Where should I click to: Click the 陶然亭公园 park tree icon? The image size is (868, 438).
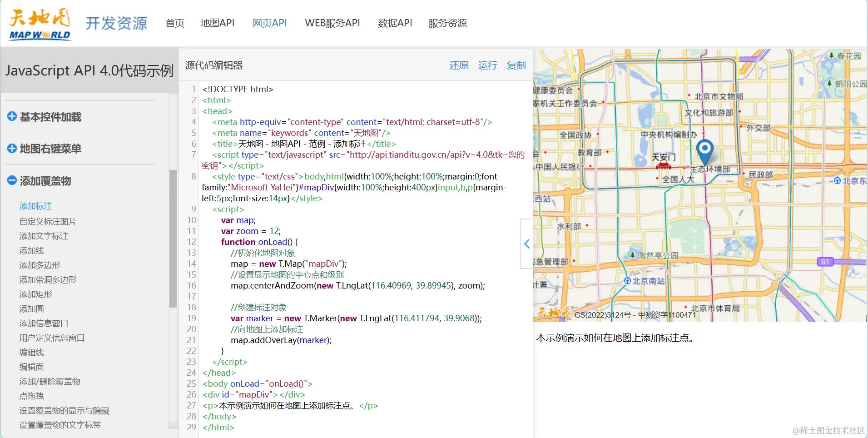[632, 255]
